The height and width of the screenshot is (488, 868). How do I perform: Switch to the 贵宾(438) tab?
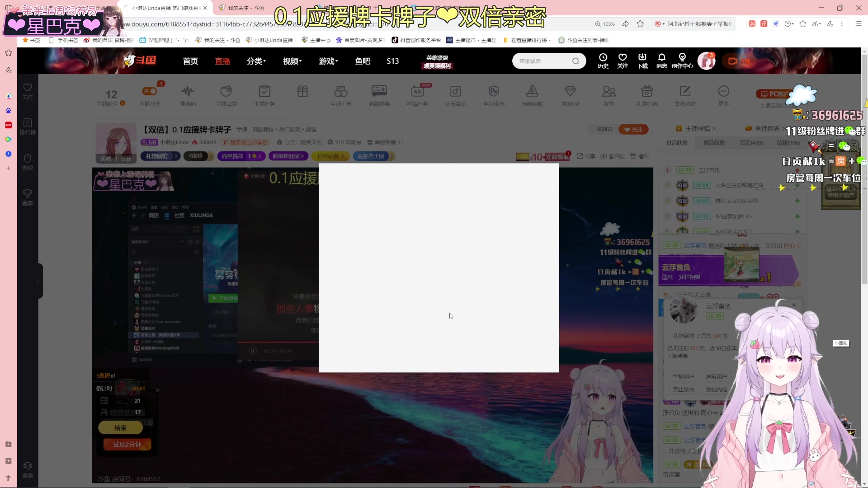[751, 143]
